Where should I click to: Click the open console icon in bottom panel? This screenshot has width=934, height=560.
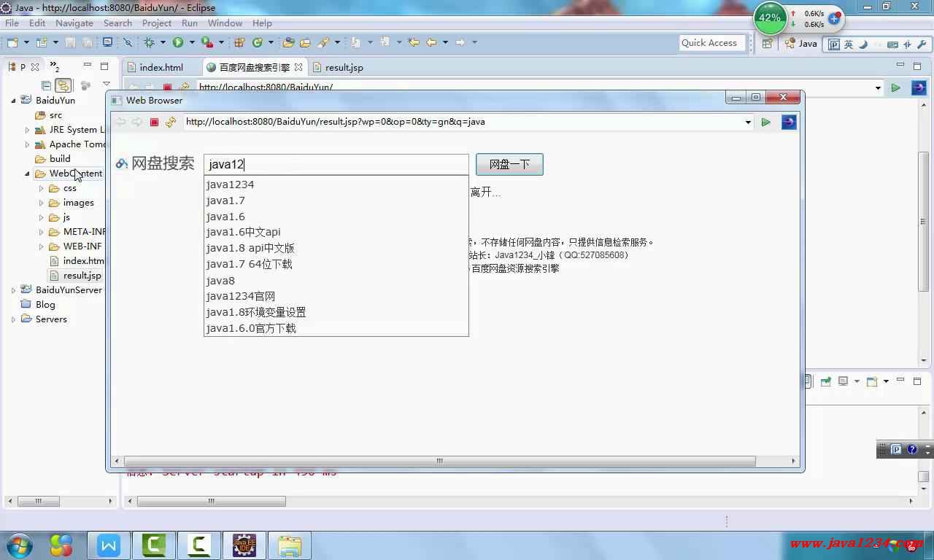click(871, 381)
